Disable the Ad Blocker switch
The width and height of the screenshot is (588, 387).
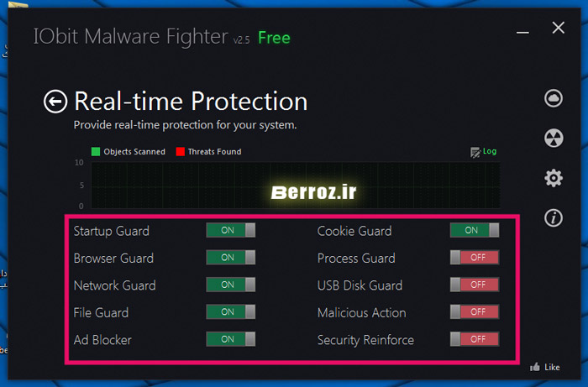pyautogui.click(x=230, y=340)
